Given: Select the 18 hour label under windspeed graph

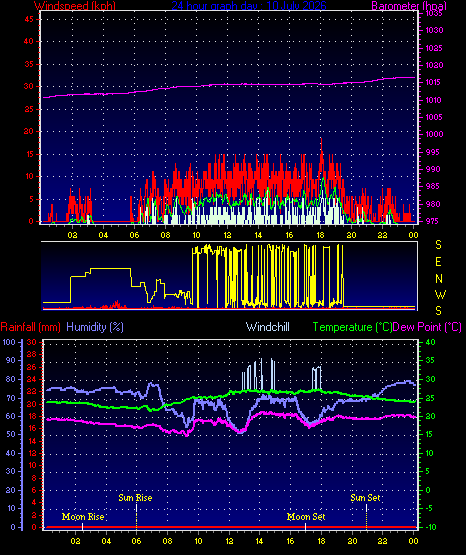Looking at the screenshot, I should (x=320, y=235).
